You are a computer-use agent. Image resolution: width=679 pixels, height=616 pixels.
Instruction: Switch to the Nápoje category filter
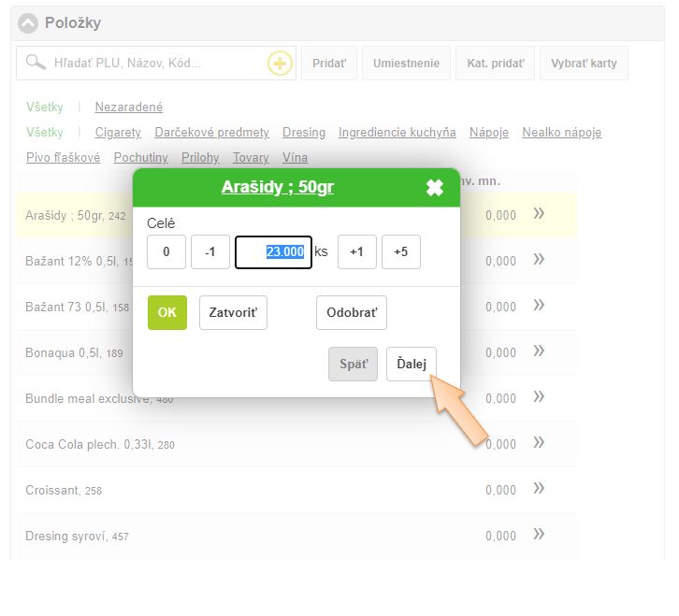489,133
